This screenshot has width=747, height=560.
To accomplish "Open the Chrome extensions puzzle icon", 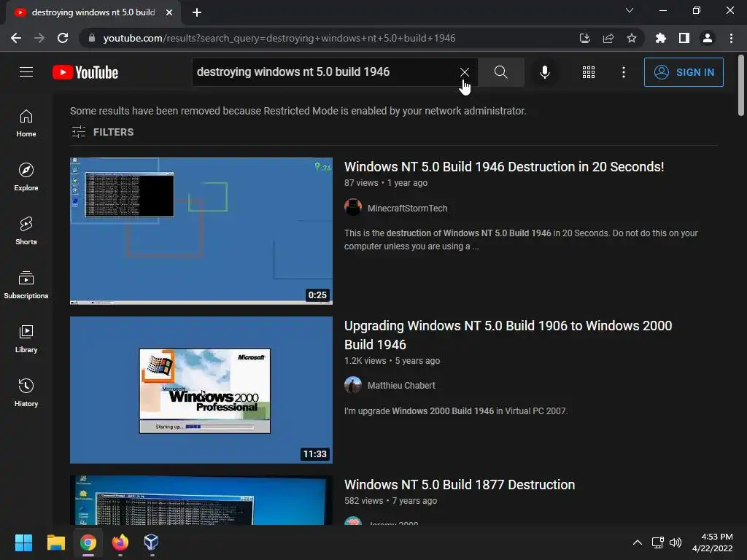I will [661, 38].
